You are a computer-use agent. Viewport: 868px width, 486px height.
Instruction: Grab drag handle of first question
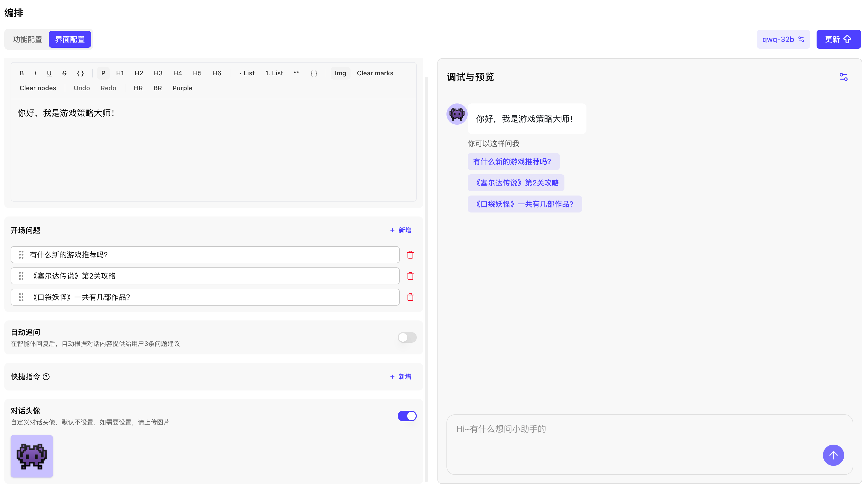tap(21, 255)
